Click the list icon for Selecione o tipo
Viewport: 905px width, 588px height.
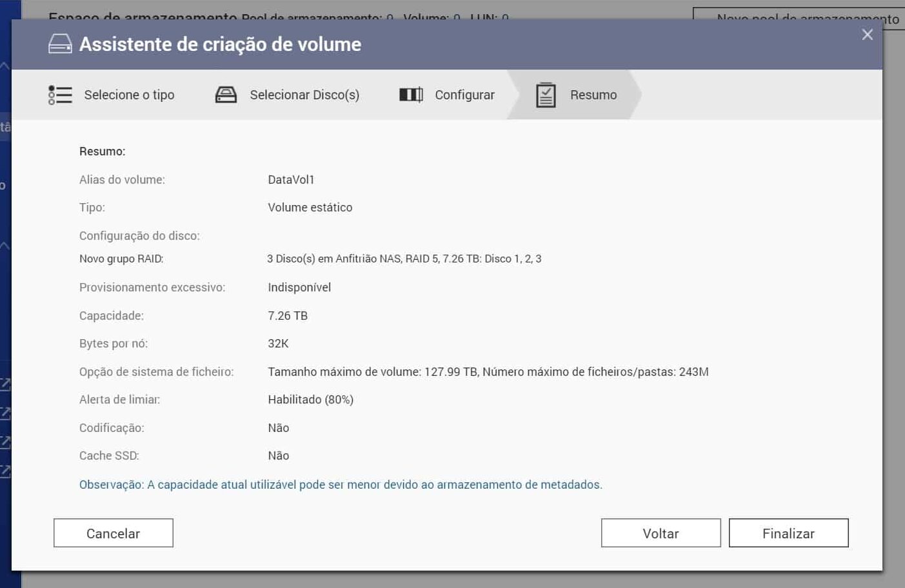pyautogui.click(x=60, y=95)
